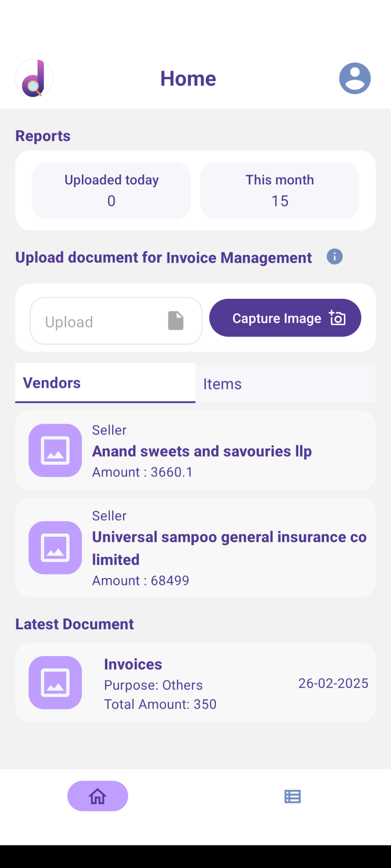Screen dimensions: 391x868
Task: Open the list view icon in bottom navigation
Action: 292,796
